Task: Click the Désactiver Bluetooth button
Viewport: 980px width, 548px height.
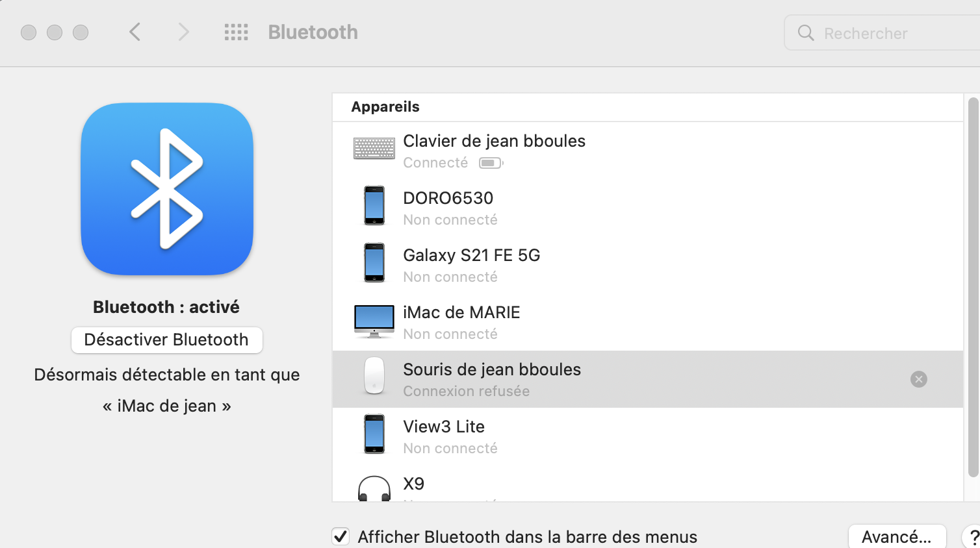Action: click(x=166, y=340)
